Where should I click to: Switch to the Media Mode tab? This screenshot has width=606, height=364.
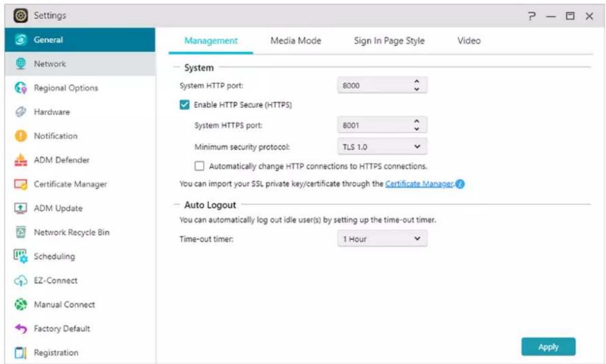(296, 41)
